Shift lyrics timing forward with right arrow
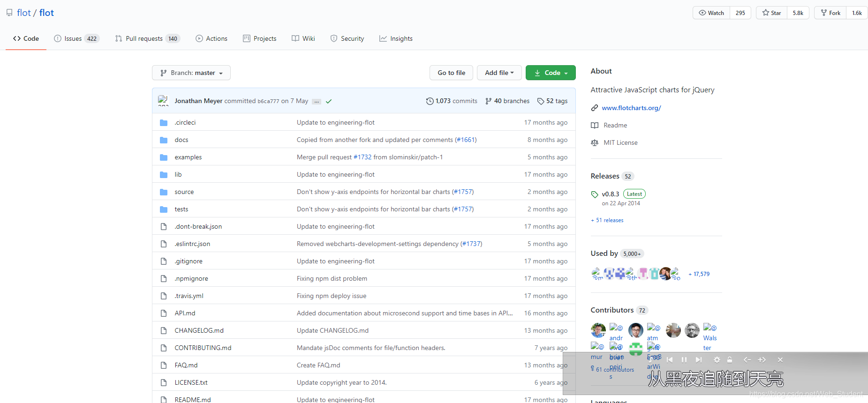868x403 pixels. click(762, 360)
